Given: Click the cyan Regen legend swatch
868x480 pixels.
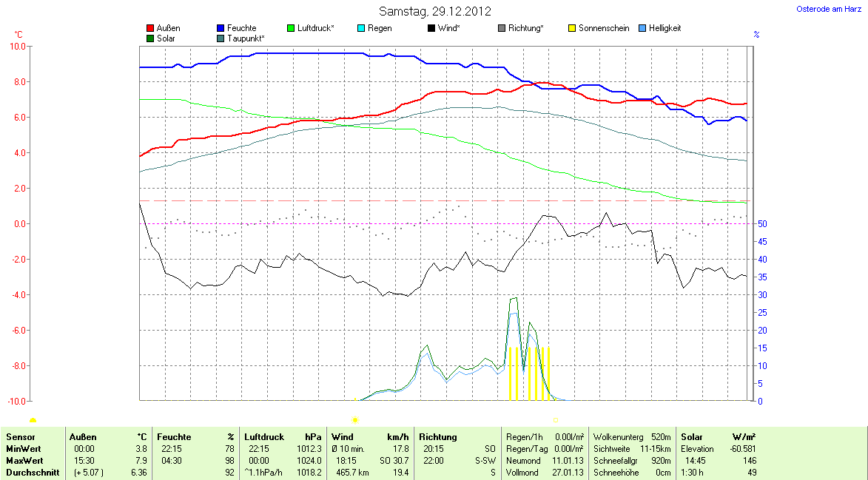Looking at the screenshot, I should tap(361, 29).
